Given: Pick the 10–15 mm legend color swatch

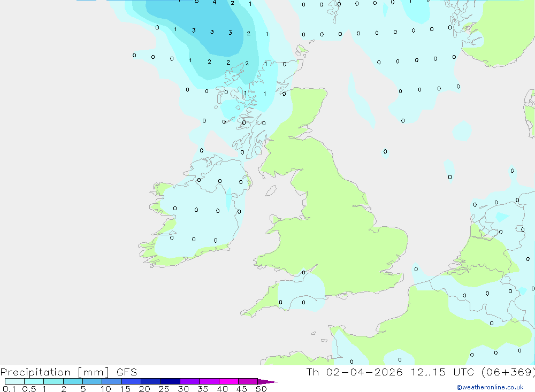Looking at the screenshot, I should [112, 381].
